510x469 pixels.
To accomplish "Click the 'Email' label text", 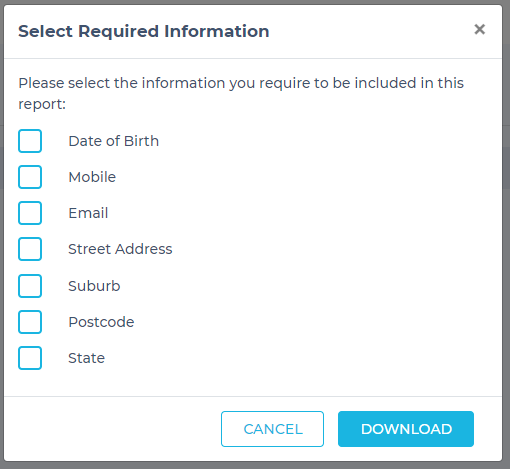I will pos(88,213).
